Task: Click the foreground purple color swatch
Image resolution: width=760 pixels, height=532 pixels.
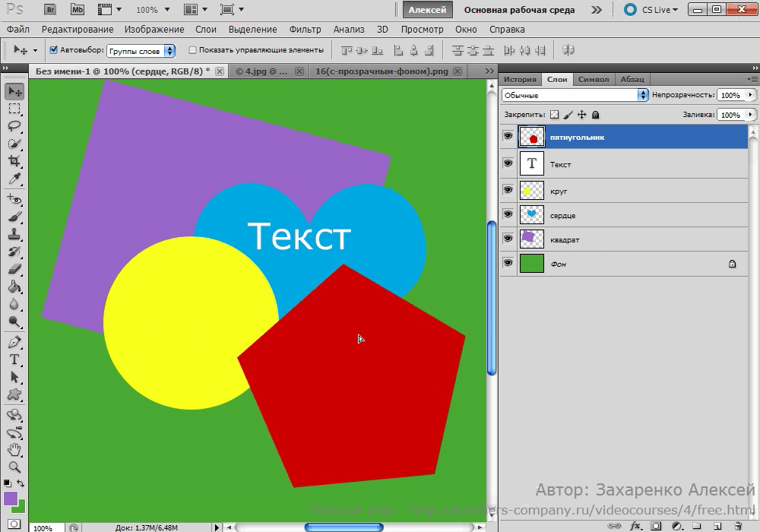Action: [x=10, y=499]
